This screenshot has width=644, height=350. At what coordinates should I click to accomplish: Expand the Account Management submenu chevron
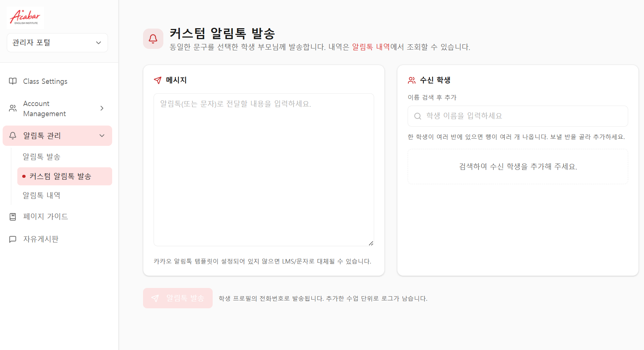click(102, 108)
